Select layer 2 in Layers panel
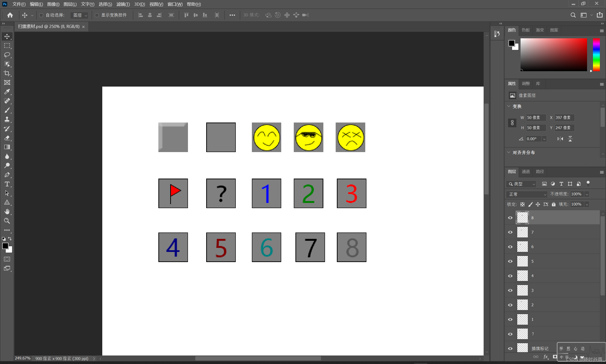The height and width of the screenshot is (364, 606). point(557,305)
